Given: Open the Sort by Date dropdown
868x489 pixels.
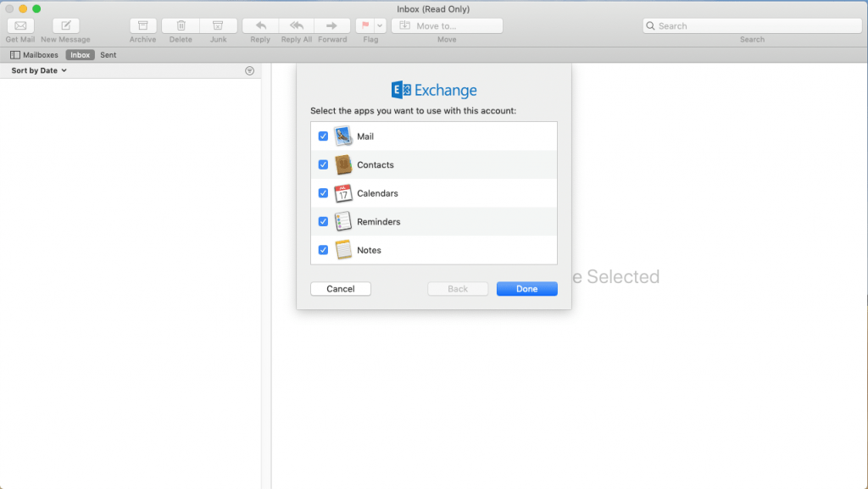Looking at the screenshot, I should (39, 70).
